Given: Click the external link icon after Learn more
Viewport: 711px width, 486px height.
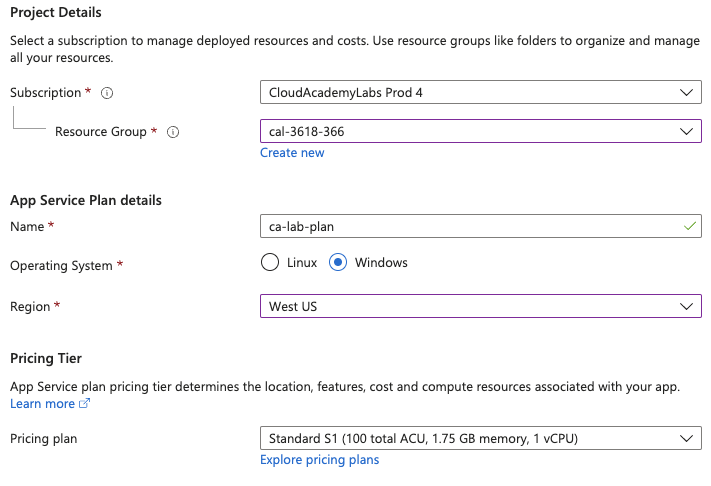Looking at the screenshot, I should (84, 404).
